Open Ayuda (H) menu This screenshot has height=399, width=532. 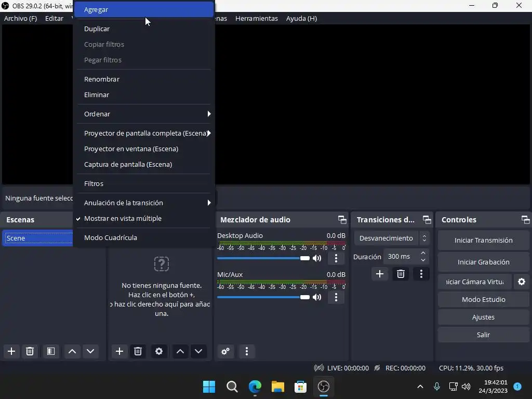301,18
